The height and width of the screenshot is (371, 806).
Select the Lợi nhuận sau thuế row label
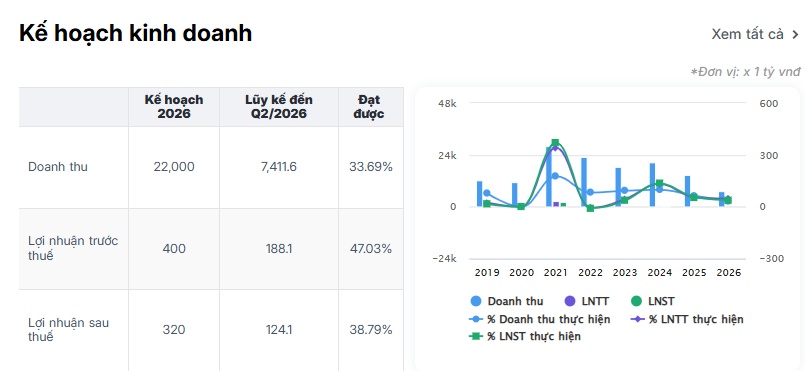[68, 330]
